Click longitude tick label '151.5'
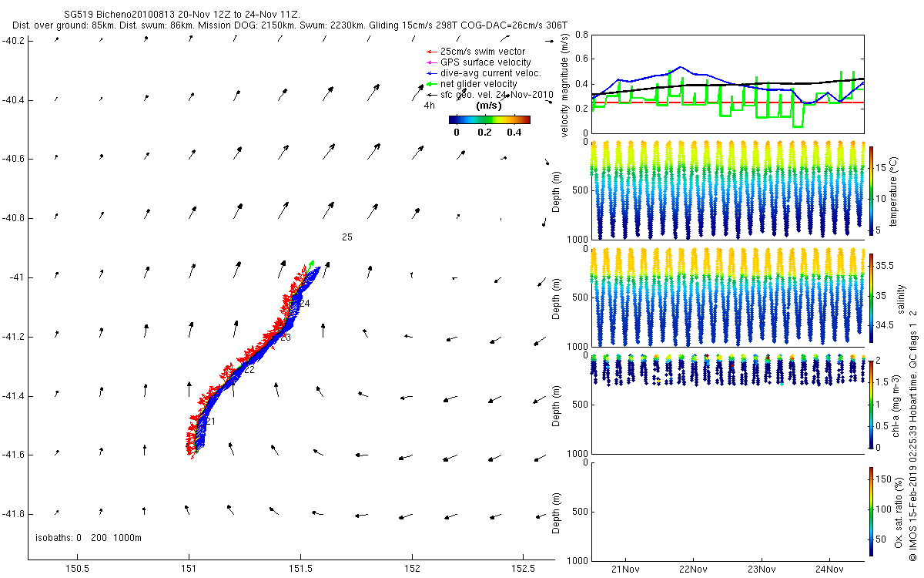The width and height of the screenshot is (924, 578). [x=300, y=569]
